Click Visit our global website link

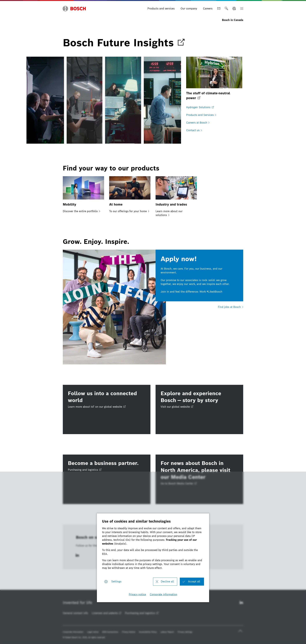(177, 407)
